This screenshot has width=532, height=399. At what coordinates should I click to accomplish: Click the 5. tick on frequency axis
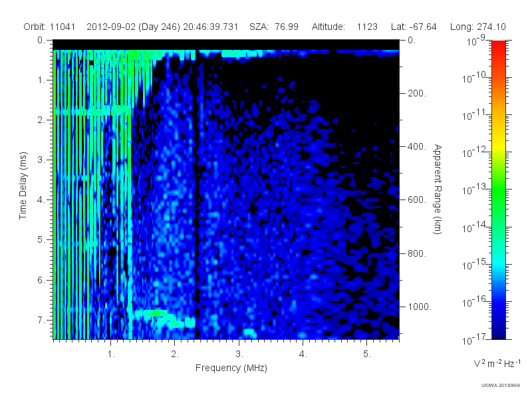367,354
